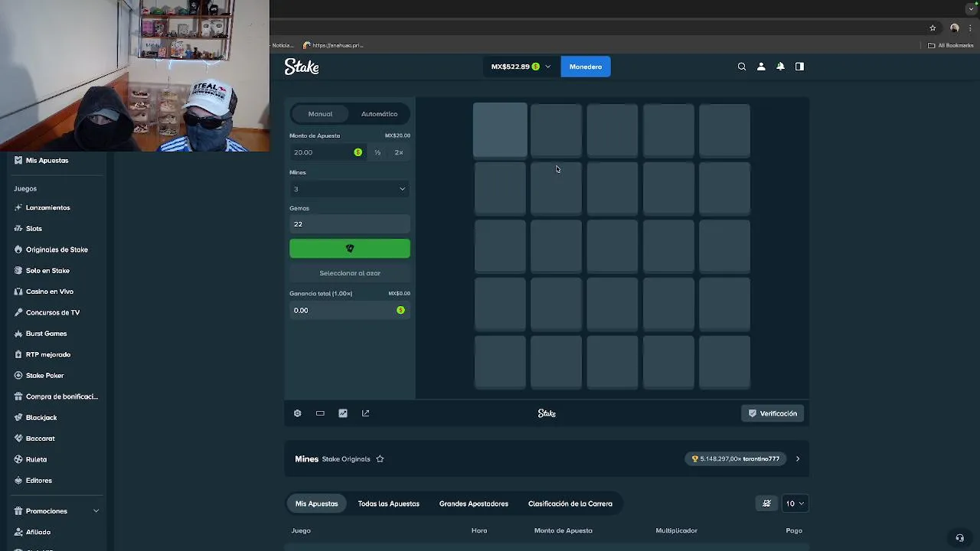Open Mis Apuestas in the sidebar
The height and width of the screenshot is (551, 980).
47,161
